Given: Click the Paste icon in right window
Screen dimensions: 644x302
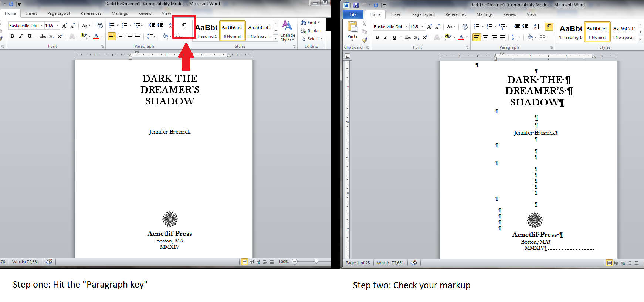Looking at the screenshot, I should (x=352, y=30).
